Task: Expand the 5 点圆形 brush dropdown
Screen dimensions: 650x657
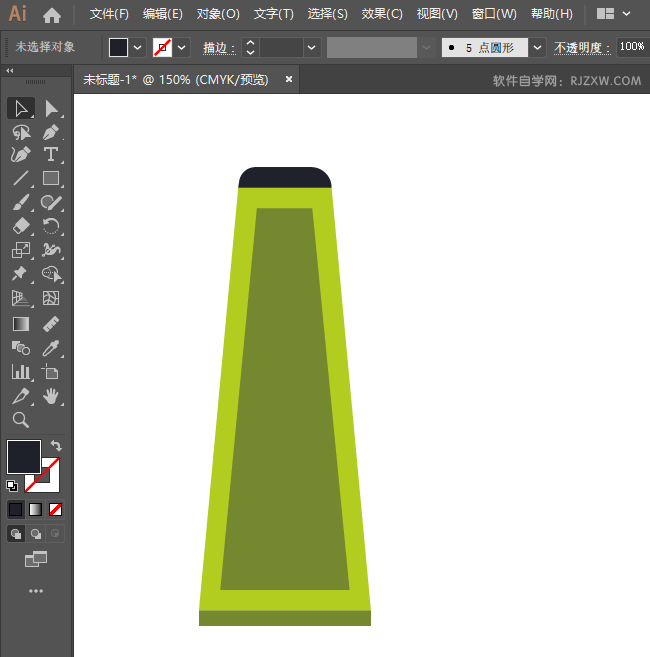Action: click(x=538, y=47)
